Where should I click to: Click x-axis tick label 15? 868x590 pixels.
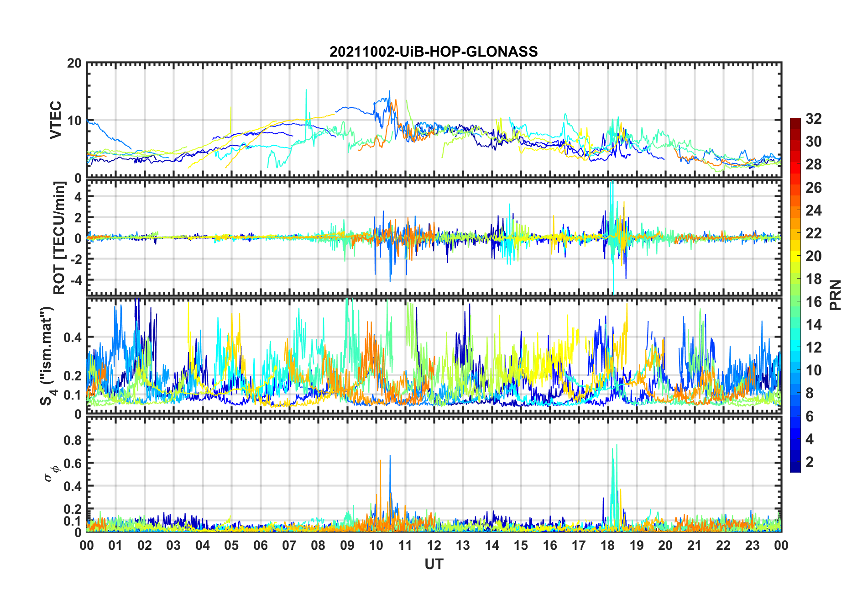coord(521,545)
